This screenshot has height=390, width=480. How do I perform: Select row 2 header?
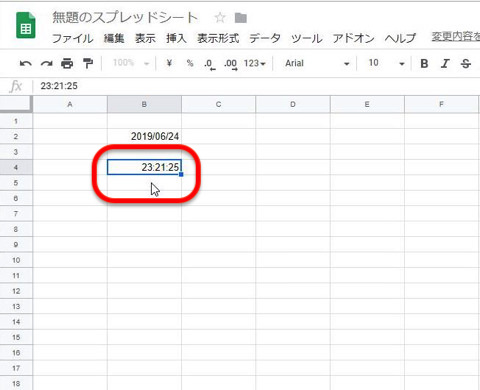tap(16, 136)
